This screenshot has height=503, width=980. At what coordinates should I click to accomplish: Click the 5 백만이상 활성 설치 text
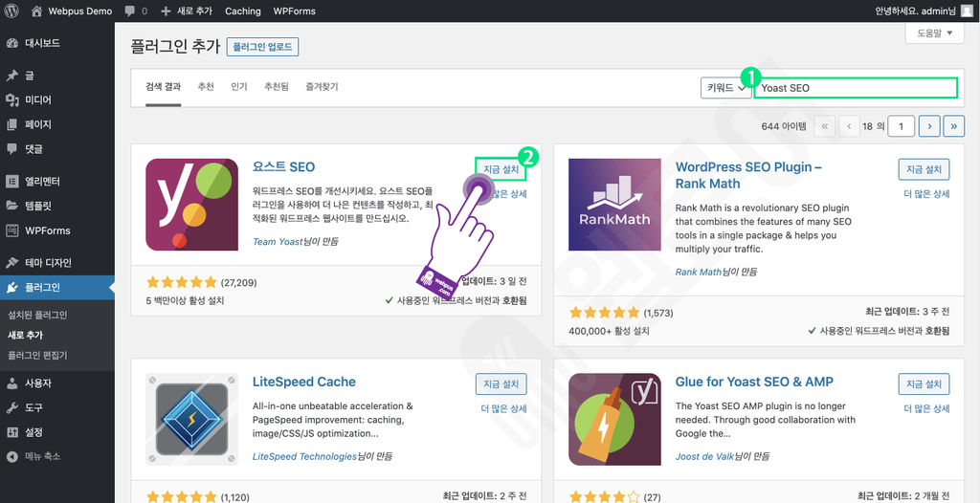[x=185, y=300]
